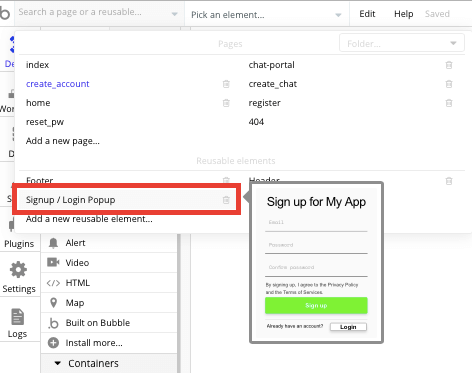Select the Alert bell element

pos(53,243)
